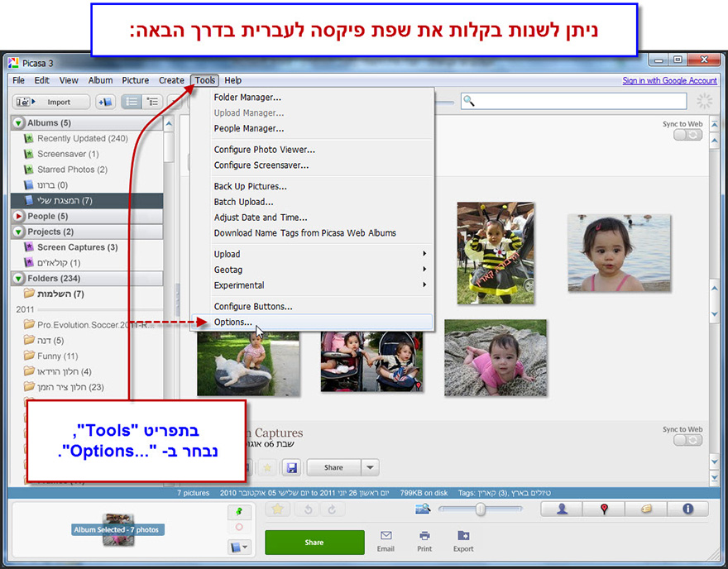
Task: Choose Configure Photo Viewer...
Action: [312, 150]
